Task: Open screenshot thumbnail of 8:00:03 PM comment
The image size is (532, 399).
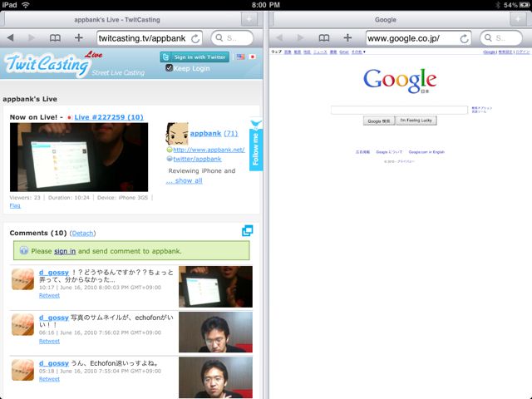Action: coord(215,287)
